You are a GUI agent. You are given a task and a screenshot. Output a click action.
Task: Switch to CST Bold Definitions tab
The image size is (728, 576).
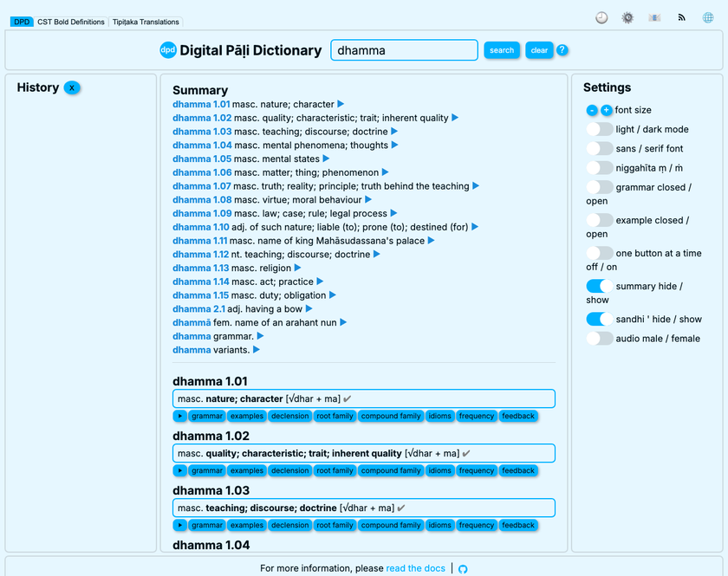tap(71, 22)
